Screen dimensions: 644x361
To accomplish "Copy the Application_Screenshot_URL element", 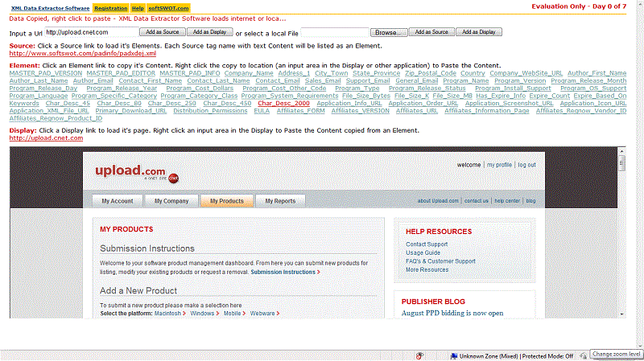I will (x=509, y=104).
